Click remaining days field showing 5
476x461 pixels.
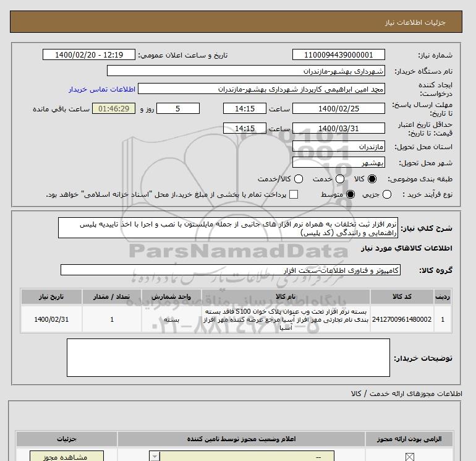[x=178, y=108]
